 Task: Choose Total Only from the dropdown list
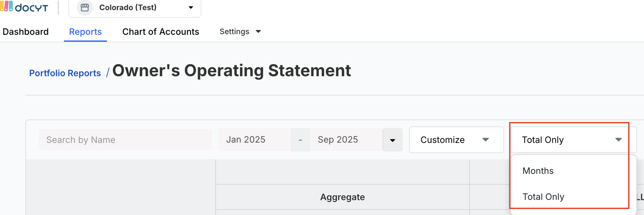tap(543, 197)
